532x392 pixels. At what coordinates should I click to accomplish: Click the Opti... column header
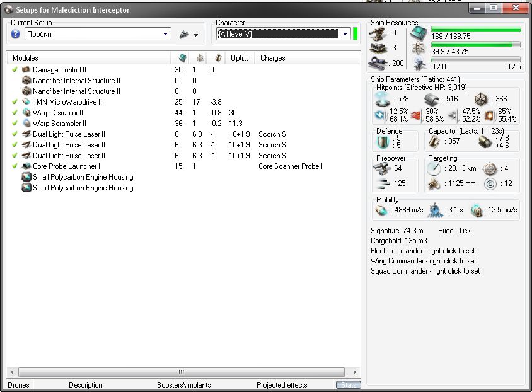click(240, 58)
